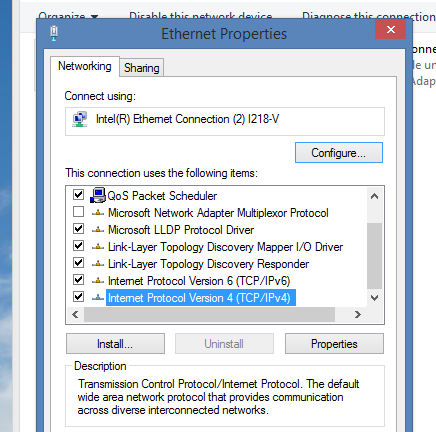Click the items list scroll up arrow

pyautogui.click(x=374, y=196)
